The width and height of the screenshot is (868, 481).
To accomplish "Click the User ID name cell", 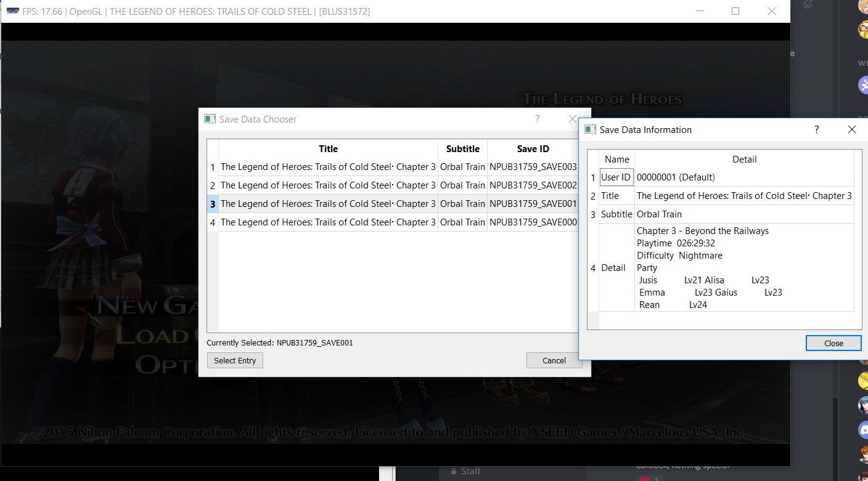I will click(616, 177).
